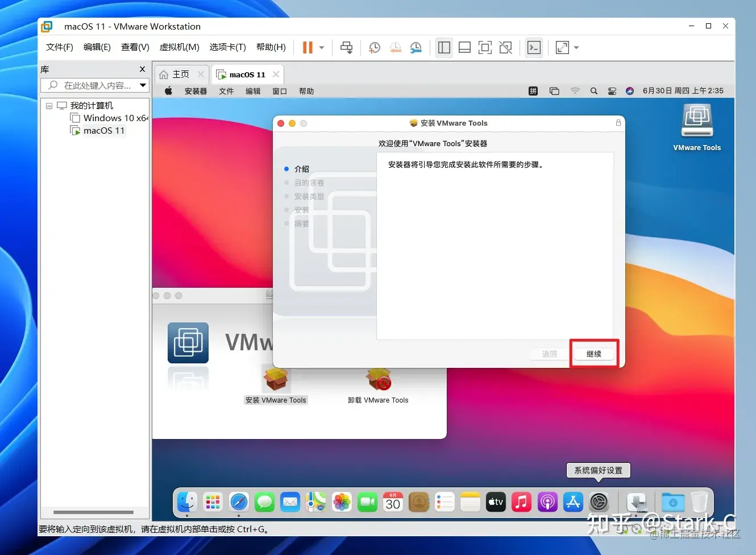Open Apple TV from the Dock

point(496,502)
